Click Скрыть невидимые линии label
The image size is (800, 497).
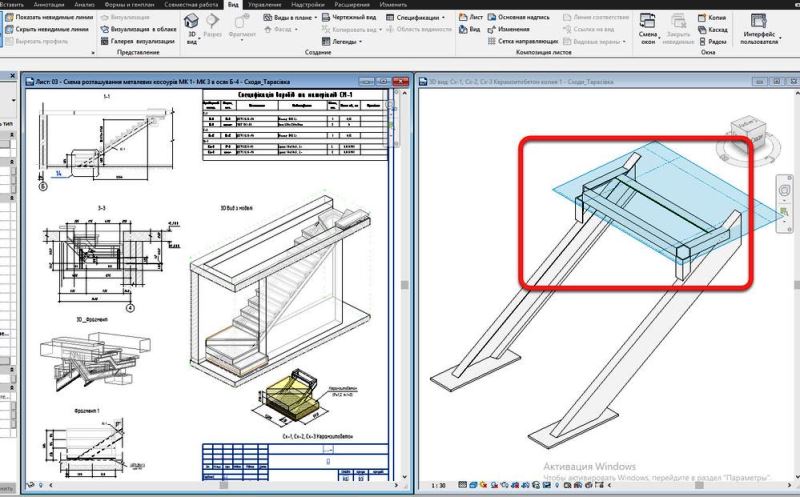(52, 29)
